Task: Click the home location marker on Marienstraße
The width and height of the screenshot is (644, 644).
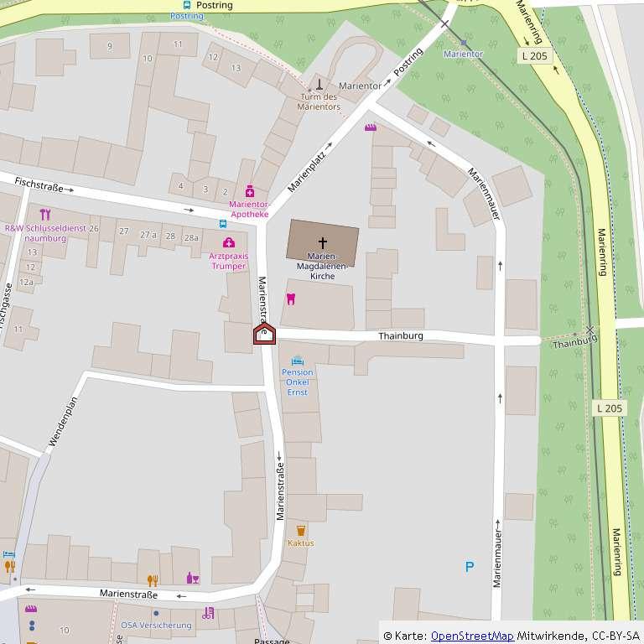Action: pyautogui.click(x=264, y=333)
